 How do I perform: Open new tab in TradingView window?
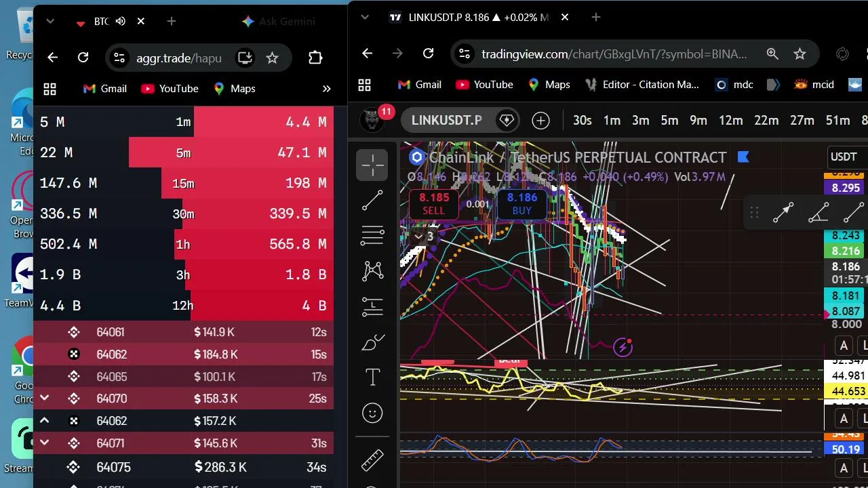click(595, 17)
